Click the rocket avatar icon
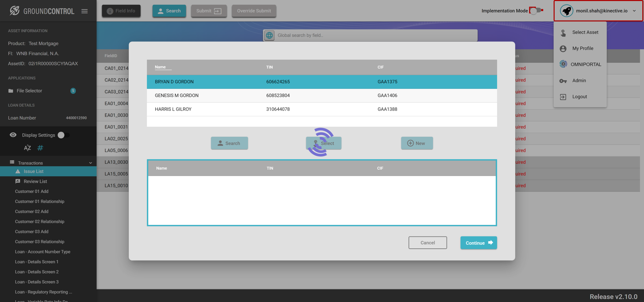644x302 pixels. coord(566,11)
